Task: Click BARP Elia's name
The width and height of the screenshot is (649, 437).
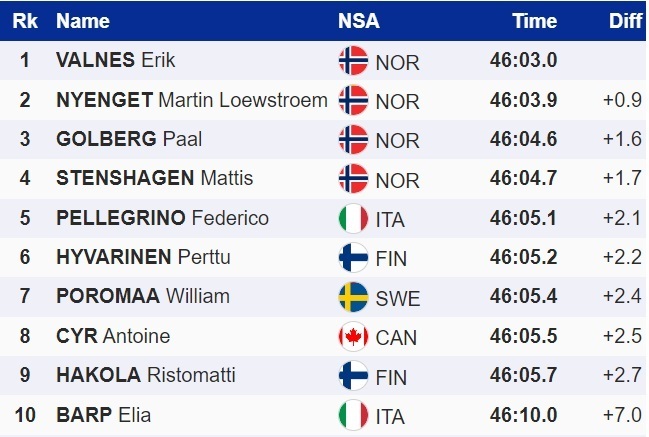Action: point(103,415)
